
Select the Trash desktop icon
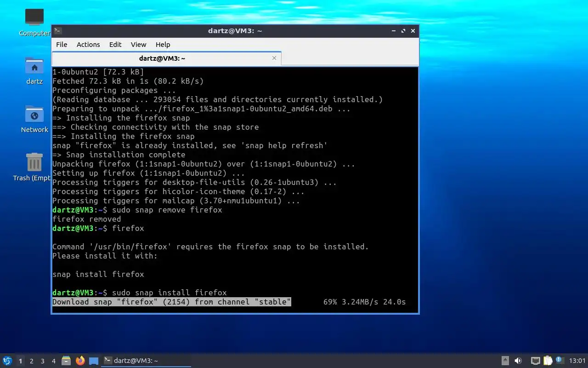click(x=32, y=167)
